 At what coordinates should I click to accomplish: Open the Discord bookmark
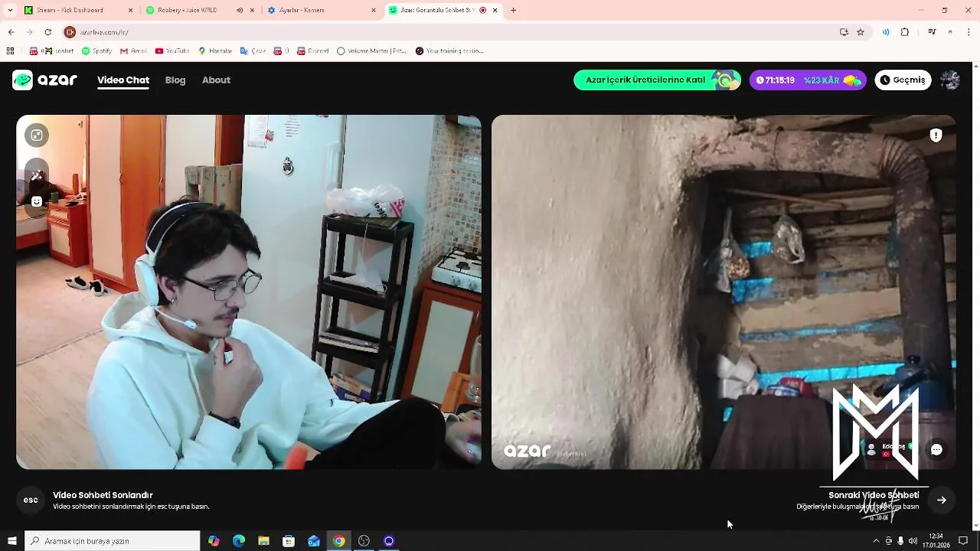click(312, 51)
